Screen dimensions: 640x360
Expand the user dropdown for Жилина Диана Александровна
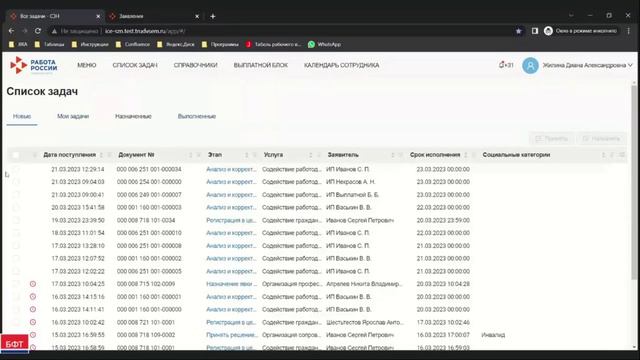tap(630, 65)
